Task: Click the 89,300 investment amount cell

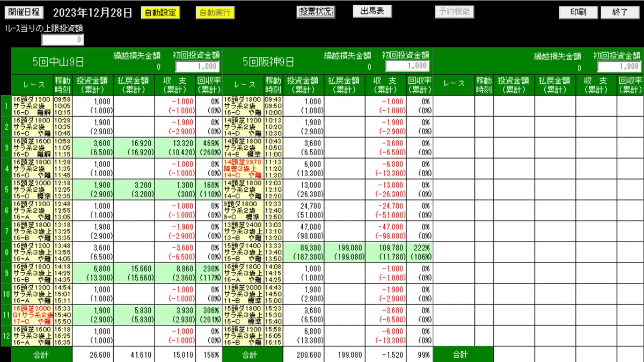Action: click(304, 251)
